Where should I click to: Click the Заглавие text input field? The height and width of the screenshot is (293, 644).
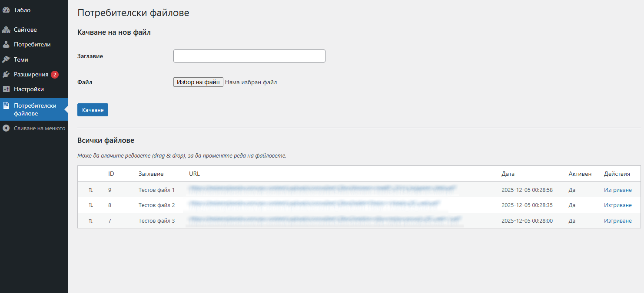tap(249, 56)
